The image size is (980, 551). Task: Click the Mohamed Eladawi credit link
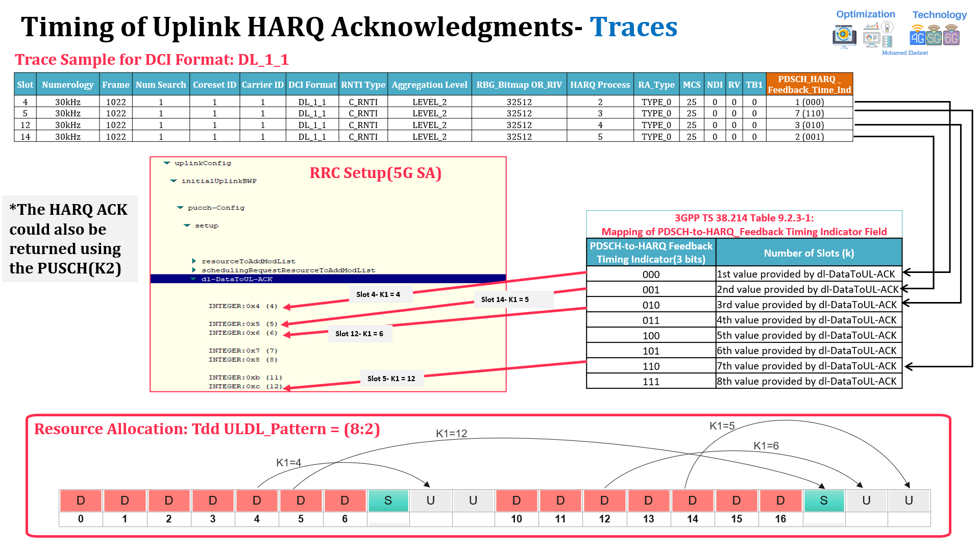pos(905,53)
